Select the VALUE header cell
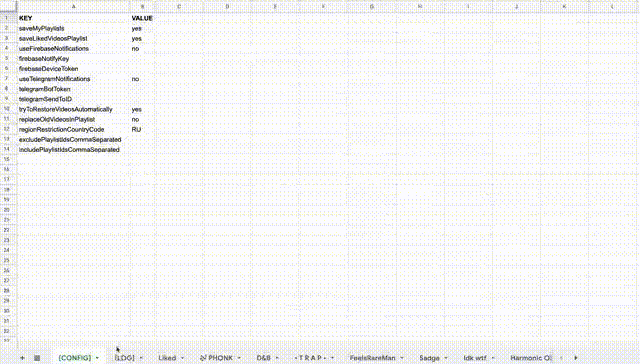640x364 pixels. (x=142, y=18)
